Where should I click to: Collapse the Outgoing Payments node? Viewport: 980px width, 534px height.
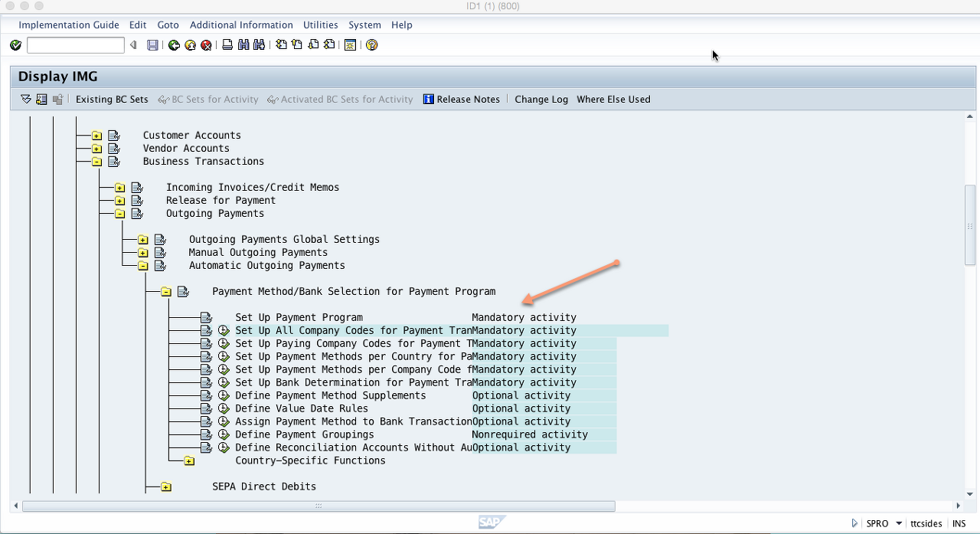pyautogui.click(x=119, y=214)
